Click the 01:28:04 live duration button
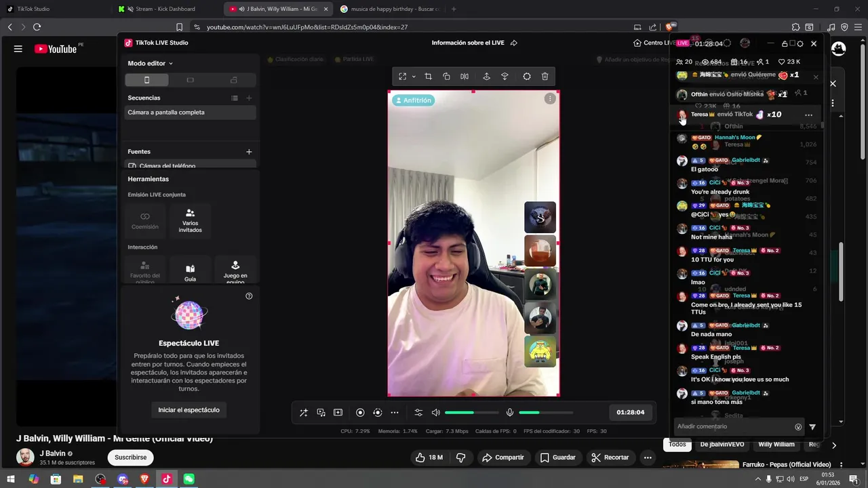868x488 pixels. [630, 412]
